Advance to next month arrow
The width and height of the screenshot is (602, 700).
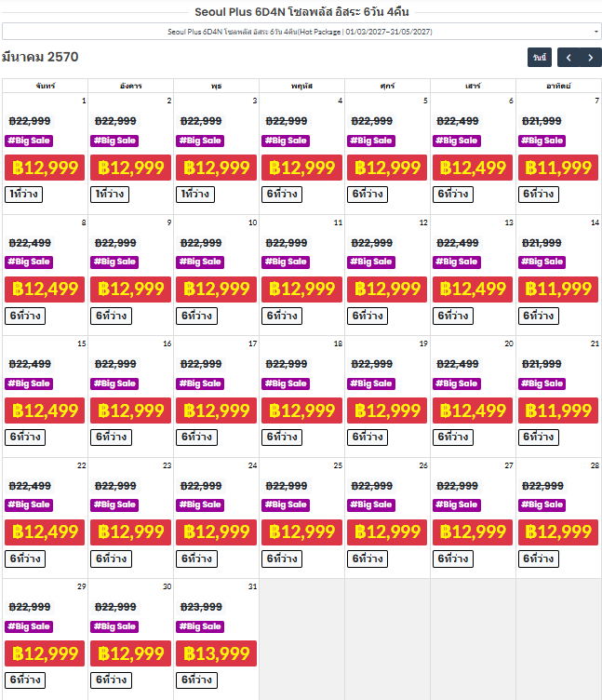tap(591, 58)
